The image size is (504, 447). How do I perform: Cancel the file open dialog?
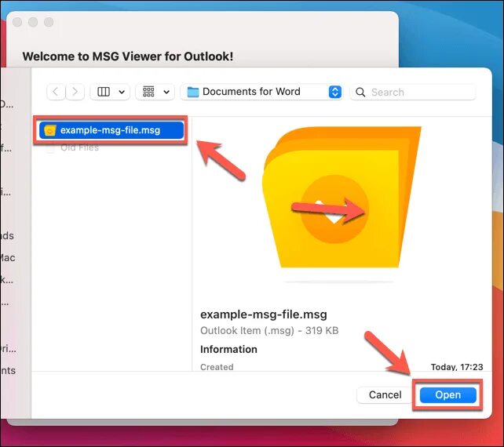385,394
